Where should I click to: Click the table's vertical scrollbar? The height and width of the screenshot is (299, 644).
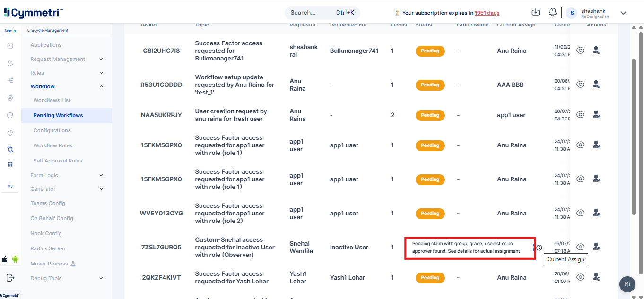click(634, 137)
